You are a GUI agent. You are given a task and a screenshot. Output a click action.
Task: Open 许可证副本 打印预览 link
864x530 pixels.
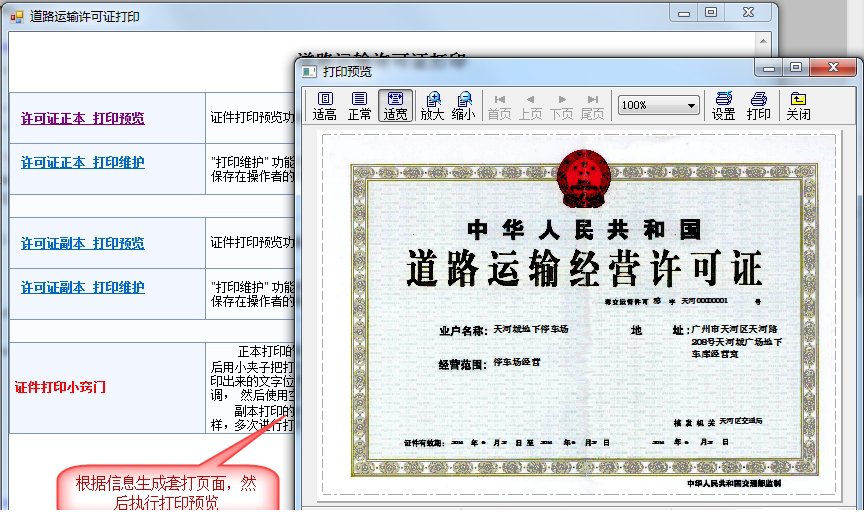coord(82,243)
